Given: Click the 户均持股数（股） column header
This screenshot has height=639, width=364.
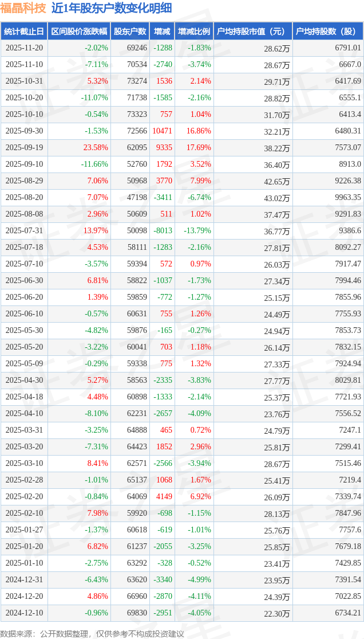Looking at the screenshot, I should (328, 32).
